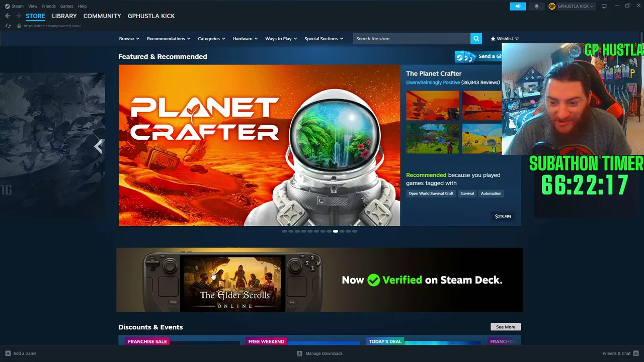Screen dimensions: 644x362
Task: Click in the Search the store field
Action: [412, 39]
